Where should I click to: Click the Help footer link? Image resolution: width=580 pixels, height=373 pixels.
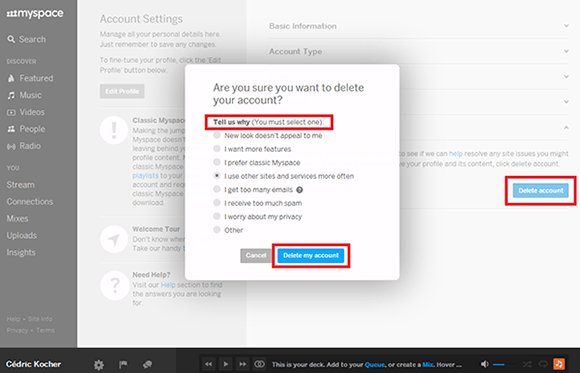pos(13,319)
